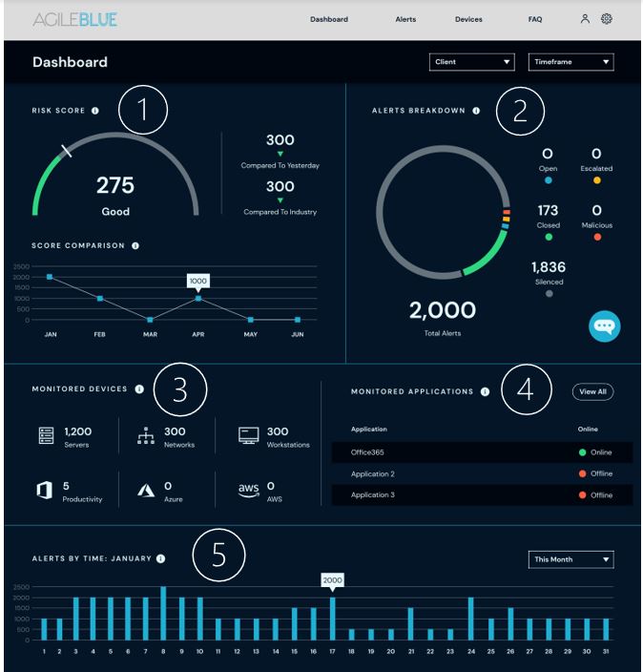Open the This Month dropdown
Screen dimensions: 643x672
571,559
